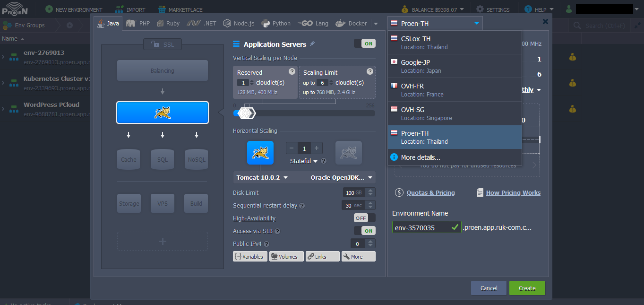644x305 pixels.
Task: Open the Quotas & Pricing link
Action: pos(430,192)
